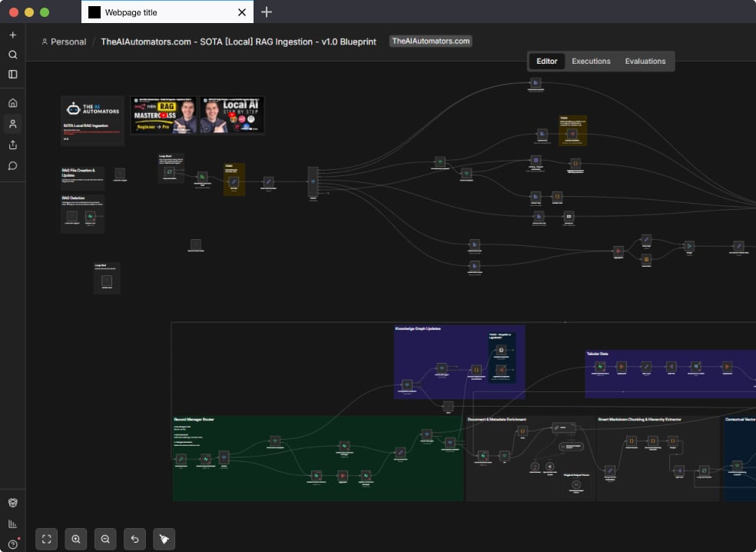756x552 pixels.
Task: Switch to the Executions tab
Action: 591,62
